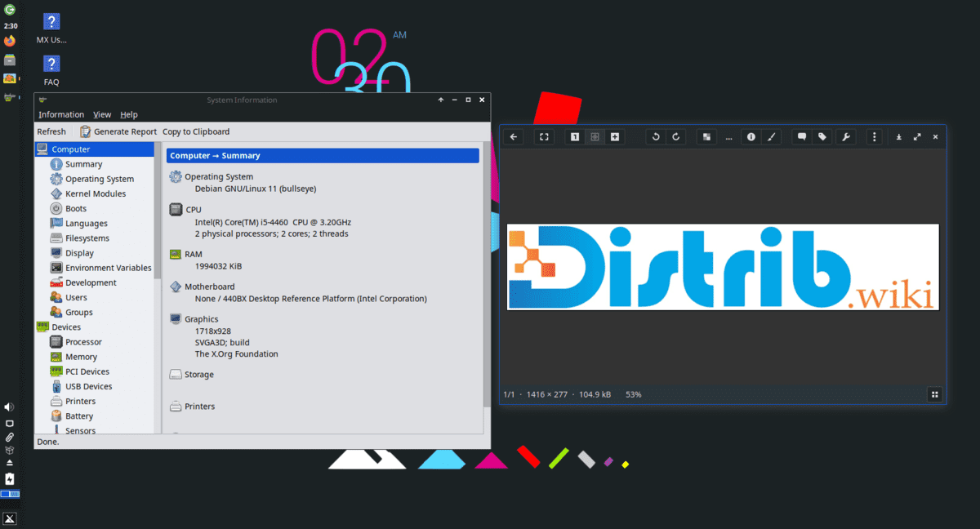Fit image to window in viewer
Image resolution: width=980 pixels, height=529 pixels.
(x=595, y=137)
